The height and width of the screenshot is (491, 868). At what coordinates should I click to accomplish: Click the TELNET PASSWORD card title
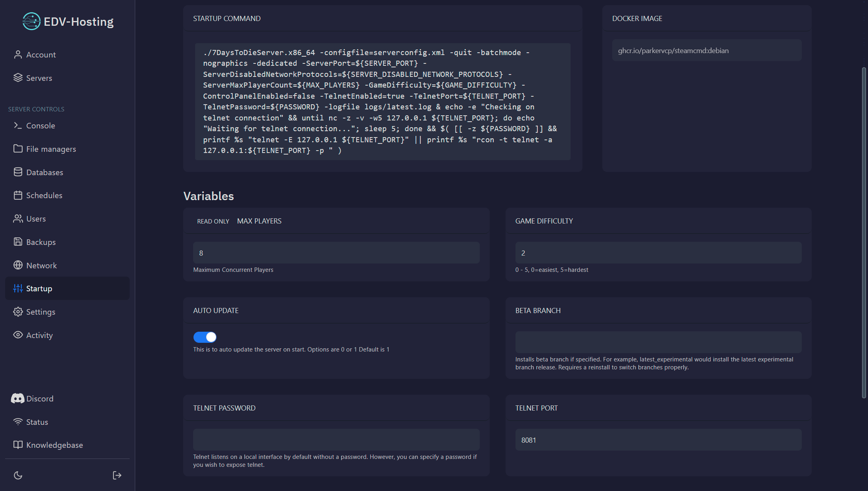(224, 408)
